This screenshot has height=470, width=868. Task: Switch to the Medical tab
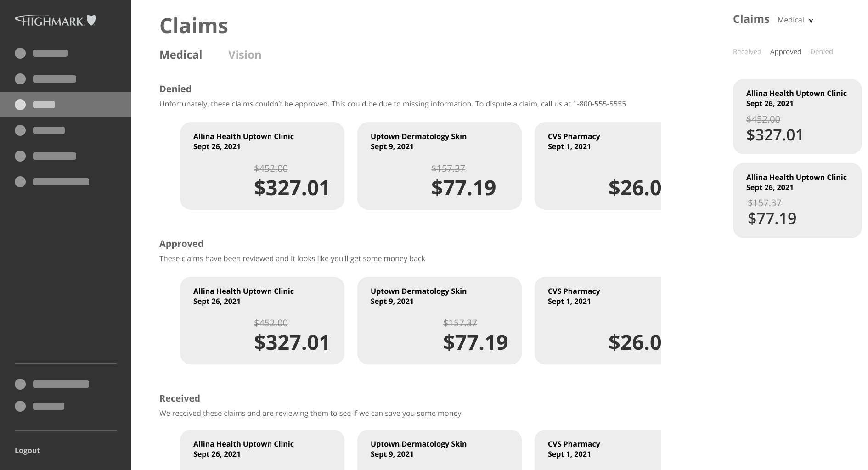click(x=180, y=55)
